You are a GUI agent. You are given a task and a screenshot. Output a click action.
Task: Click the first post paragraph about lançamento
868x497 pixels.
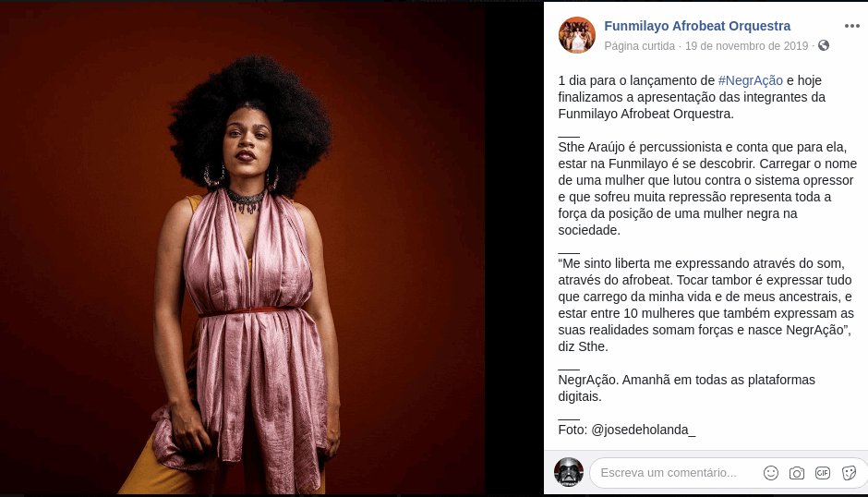coord(692,97)
